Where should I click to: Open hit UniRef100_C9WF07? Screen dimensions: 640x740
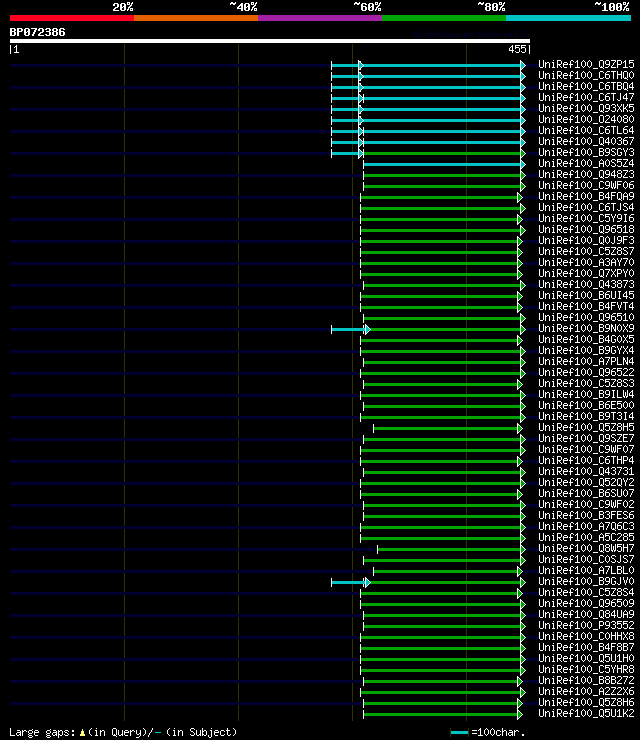tap(586, 449)
